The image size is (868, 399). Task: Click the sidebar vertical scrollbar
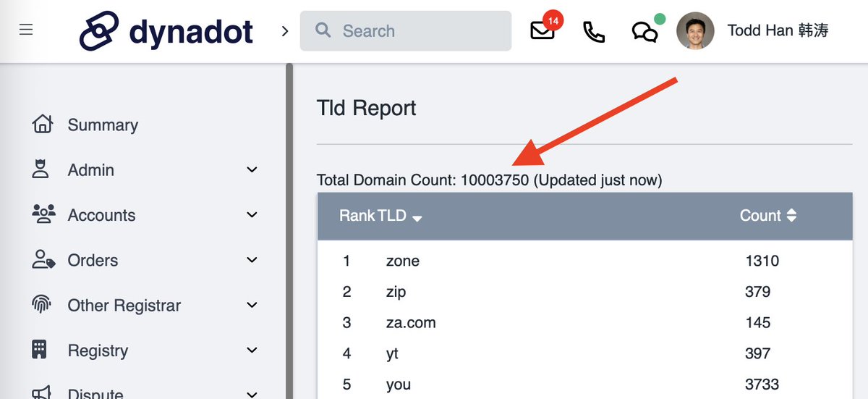(x=289, y=231)
